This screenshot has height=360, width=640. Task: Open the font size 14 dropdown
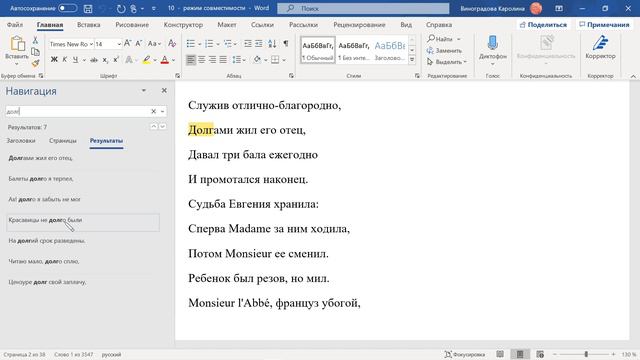[x=119, y=44]
